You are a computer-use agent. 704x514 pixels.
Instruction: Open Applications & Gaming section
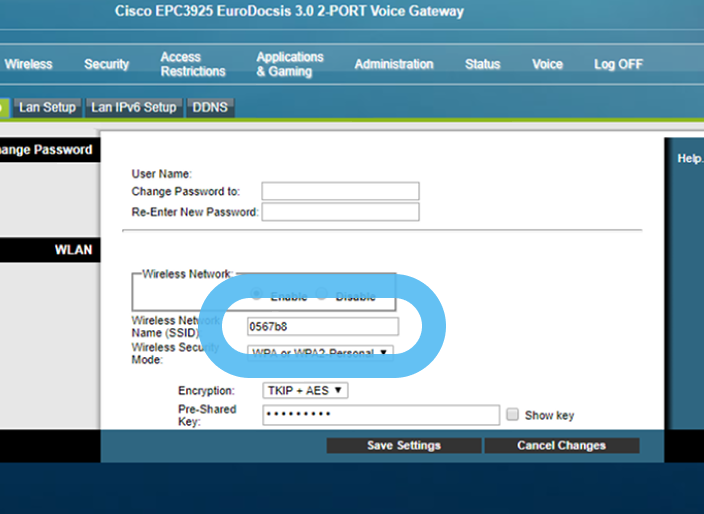click(289, 64)
